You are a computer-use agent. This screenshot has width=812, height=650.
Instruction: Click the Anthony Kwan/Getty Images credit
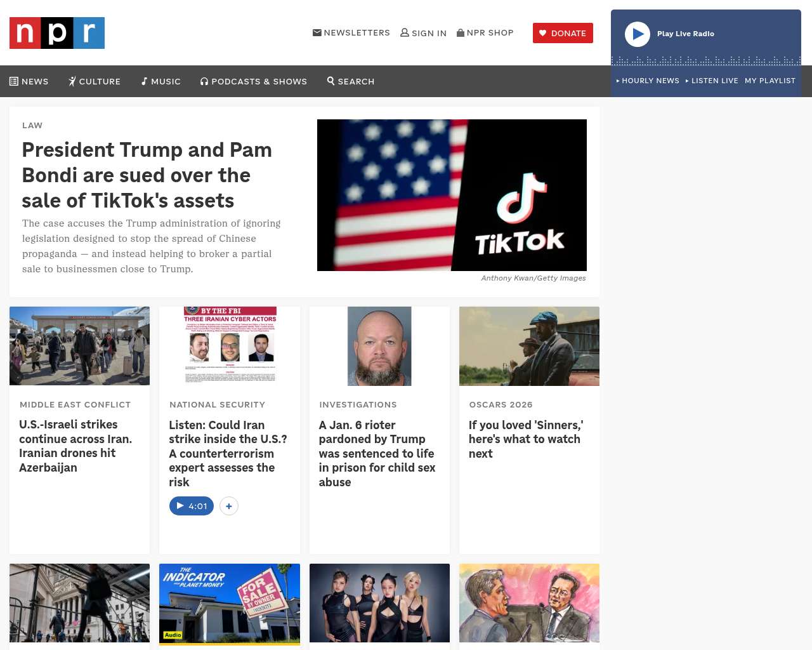[x=534, y=278]
